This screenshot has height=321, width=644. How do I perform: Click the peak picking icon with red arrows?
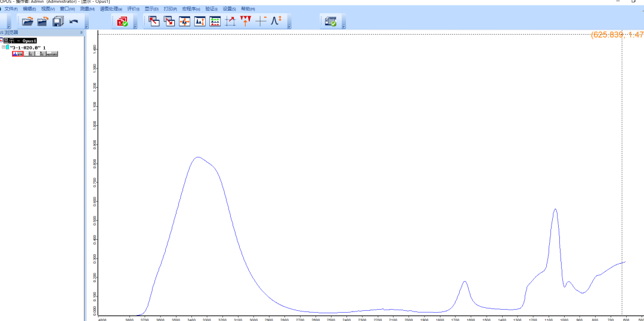point(246,21)
